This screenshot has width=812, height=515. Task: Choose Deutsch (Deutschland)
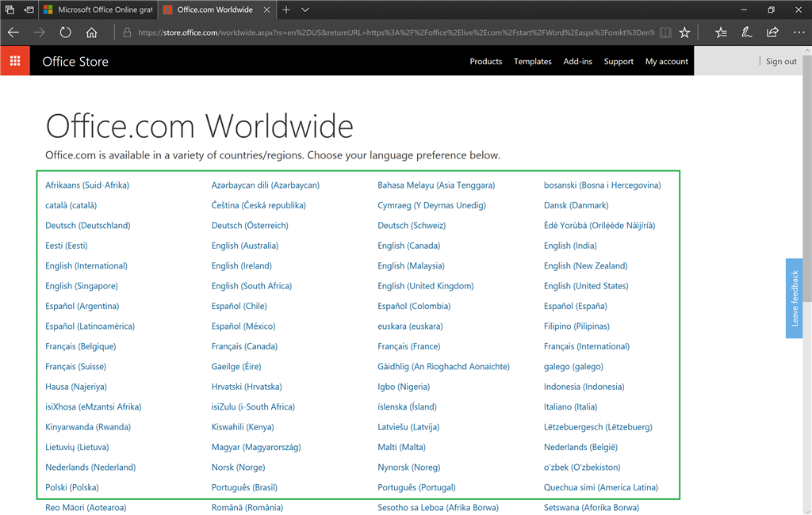tap(87, 225)
